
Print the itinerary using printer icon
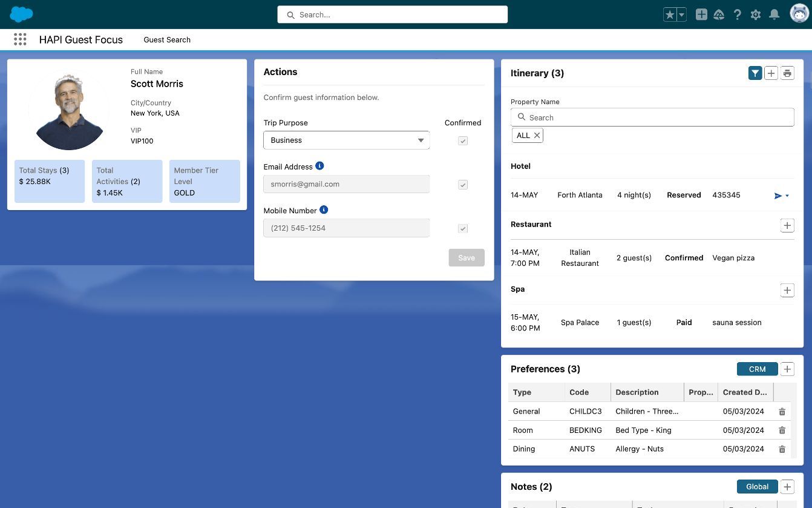tap(787, 73)
